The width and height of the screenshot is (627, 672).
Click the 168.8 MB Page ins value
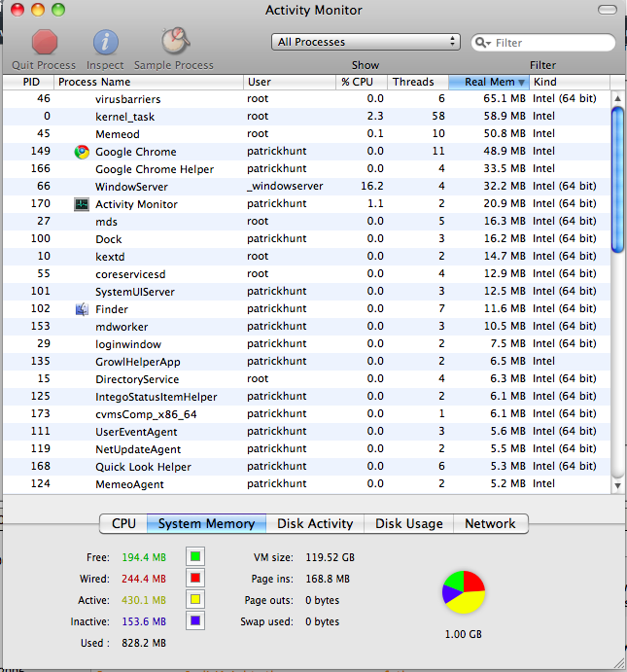(x=328, y=579)
